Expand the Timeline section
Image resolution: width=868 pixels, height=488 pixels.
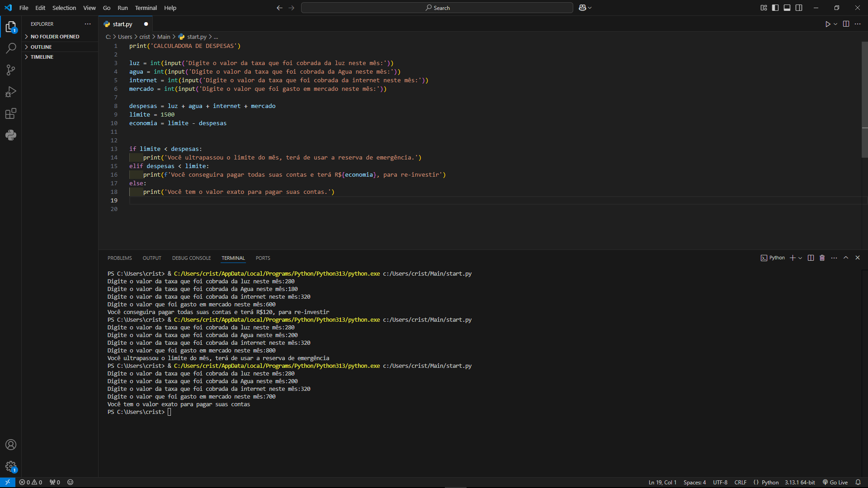42,57
